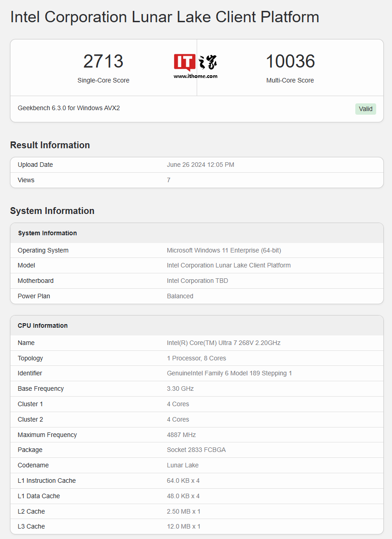Viewport: 392px width, 539px height.
Task: Select the "Socket 2833 FCBGA" package value
Action: tap(196, 450)
